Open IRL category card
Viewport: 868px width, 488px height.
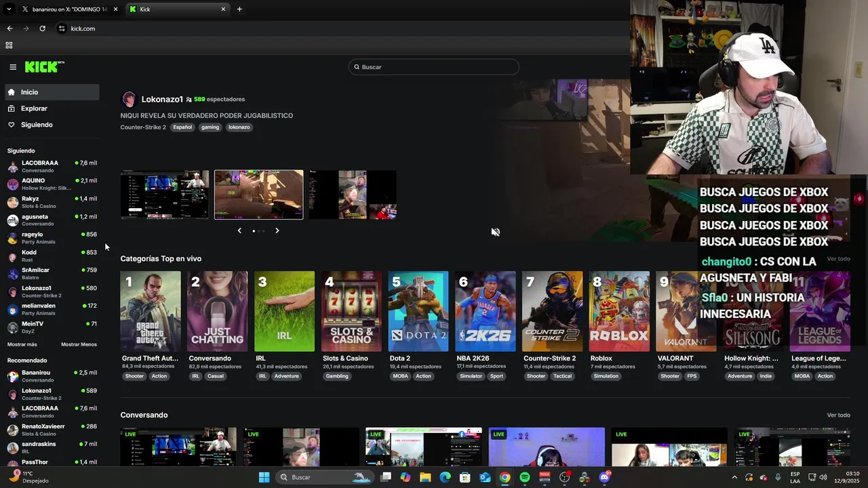point(284,311)
